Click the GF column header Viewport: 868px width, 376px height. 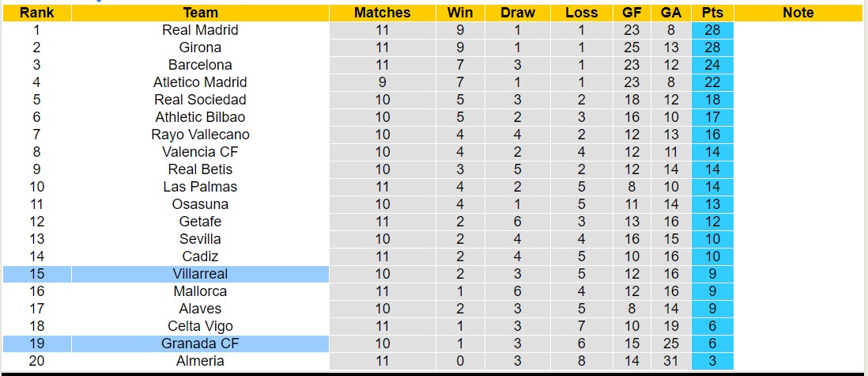click(x=630, y=13)
